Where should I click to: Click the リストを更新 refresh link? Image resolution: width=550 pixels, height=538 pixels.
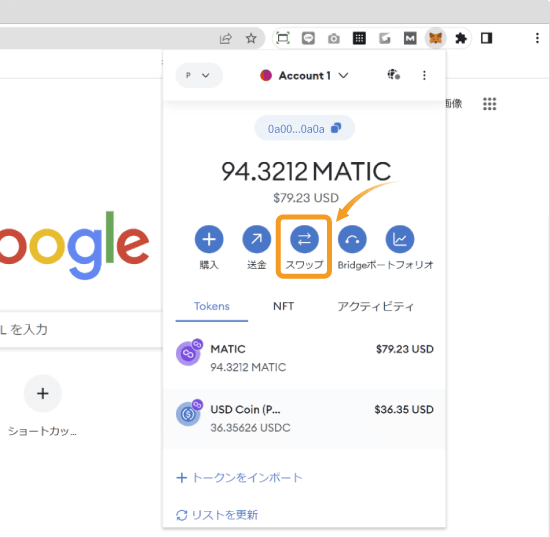[x=217, y=515]
